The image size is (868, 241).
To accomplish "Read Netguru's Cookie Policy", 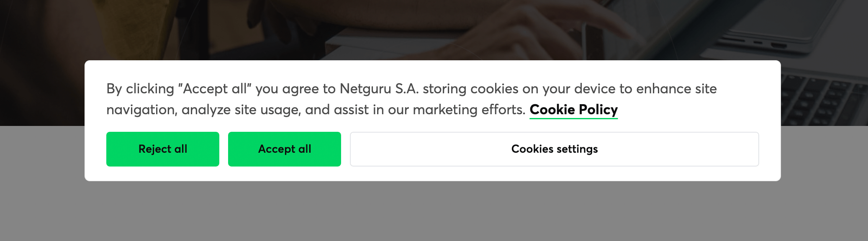I will pyautogui.click(x=573, y=110).
